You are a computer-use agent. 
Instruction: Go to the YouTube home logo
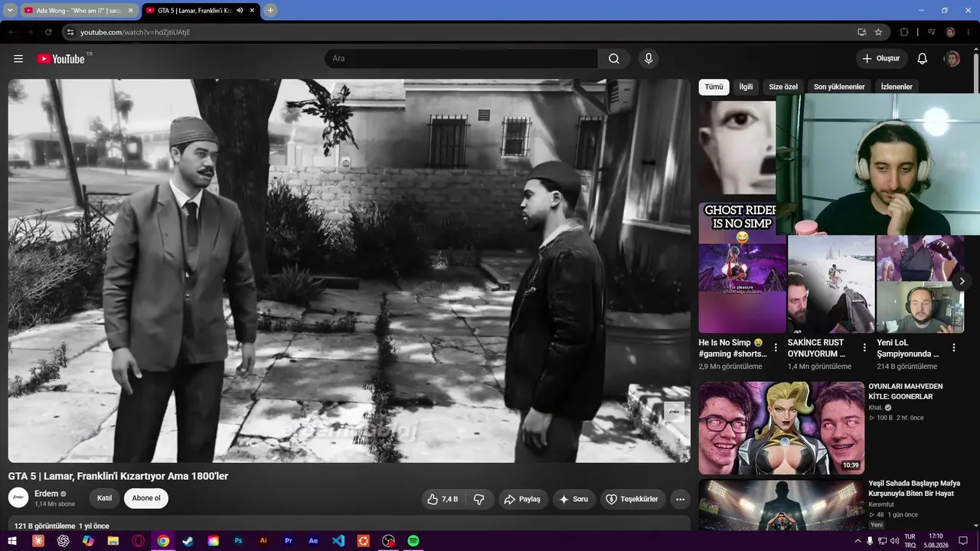coord(60,59)
